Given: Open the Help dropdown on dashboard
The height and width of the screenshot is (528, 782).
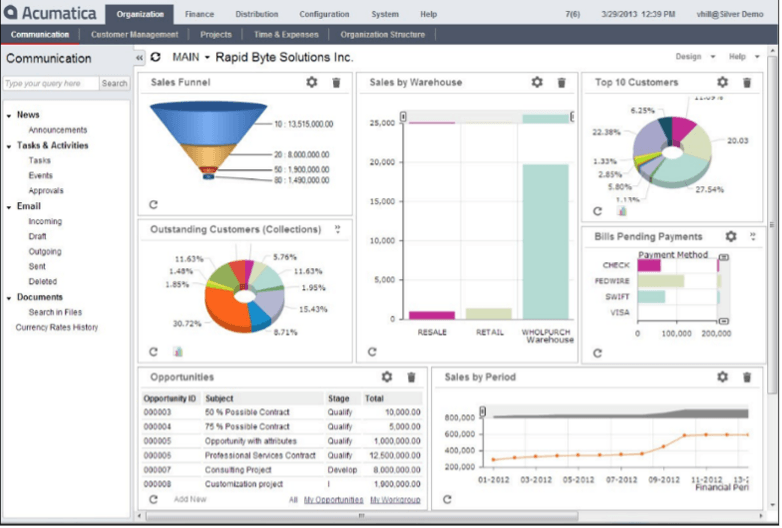Looking at the screenshot, I should click(744, 57).
